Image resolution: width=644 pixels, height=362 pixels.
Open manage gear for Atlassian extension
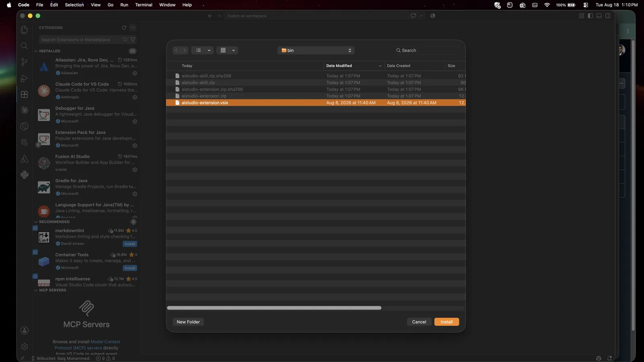pyautogui.click(x=135, y=73)
